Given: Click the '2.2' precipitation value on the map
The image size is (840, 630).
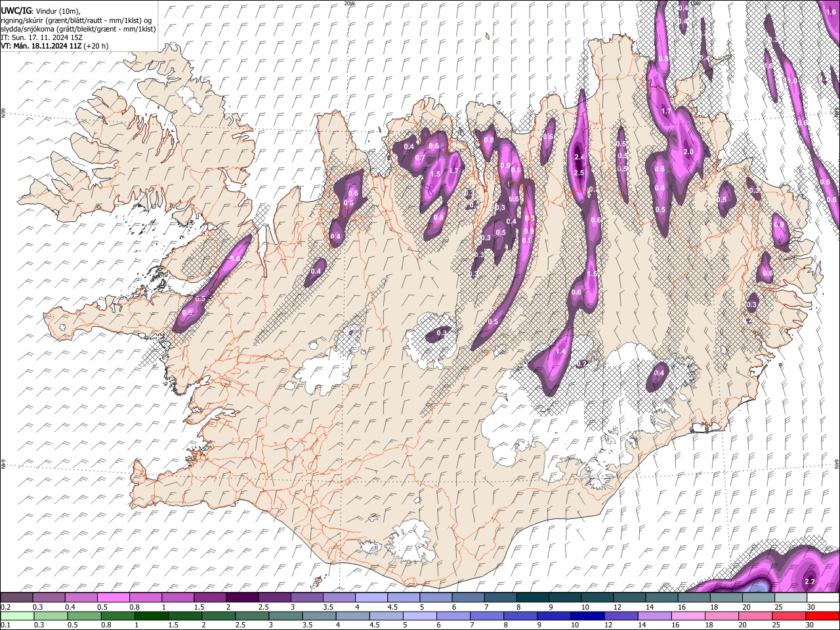Looking at the screenshot, I should click(x=809, y=581).
